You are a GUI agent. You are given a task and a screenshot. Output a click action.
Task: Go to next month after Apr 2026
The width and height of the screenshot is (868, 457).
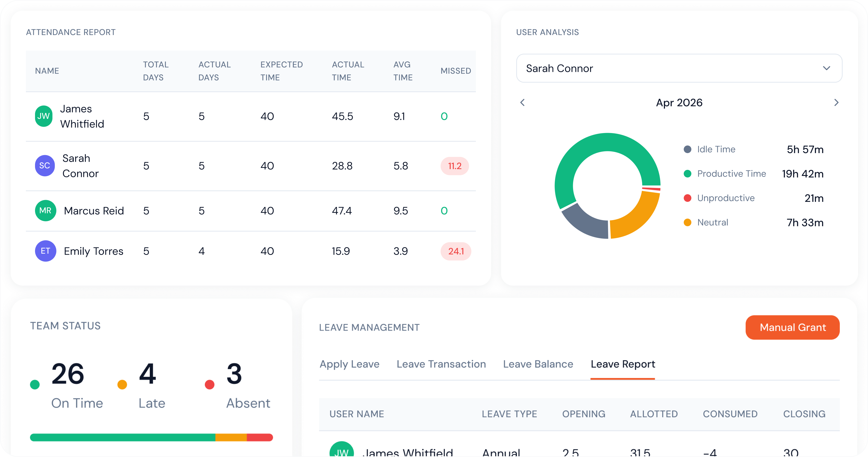836,103
